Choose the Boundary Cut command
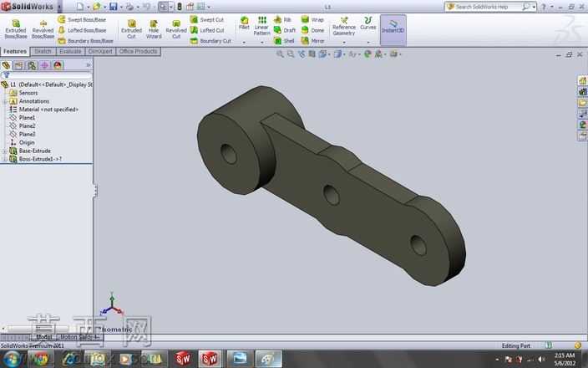 coord(210,40)
